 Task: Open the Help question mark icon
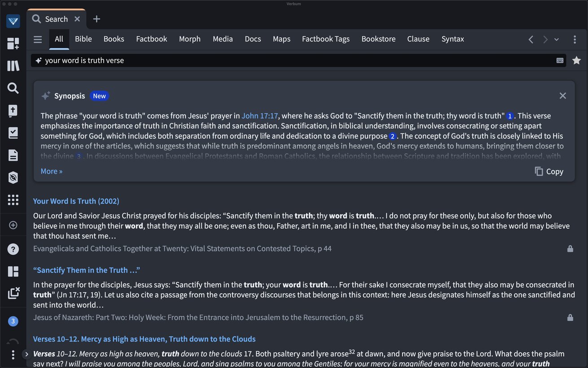pyautogui.click(x=13, y=249)
